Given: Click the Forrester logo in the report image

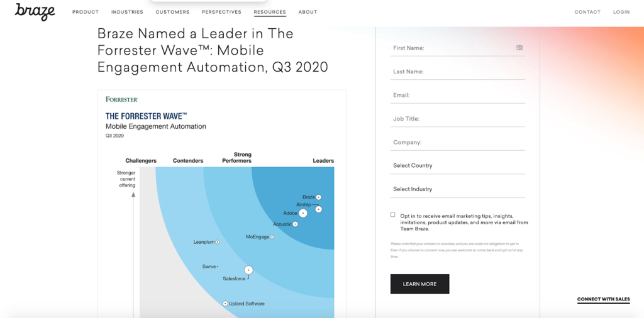Looking at the screenshot, I should click(121, 99).
